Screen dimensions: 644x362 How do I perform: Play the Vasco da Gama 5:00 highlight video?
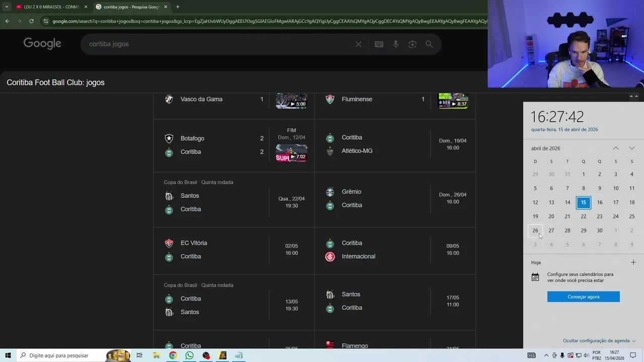point(291,101)
